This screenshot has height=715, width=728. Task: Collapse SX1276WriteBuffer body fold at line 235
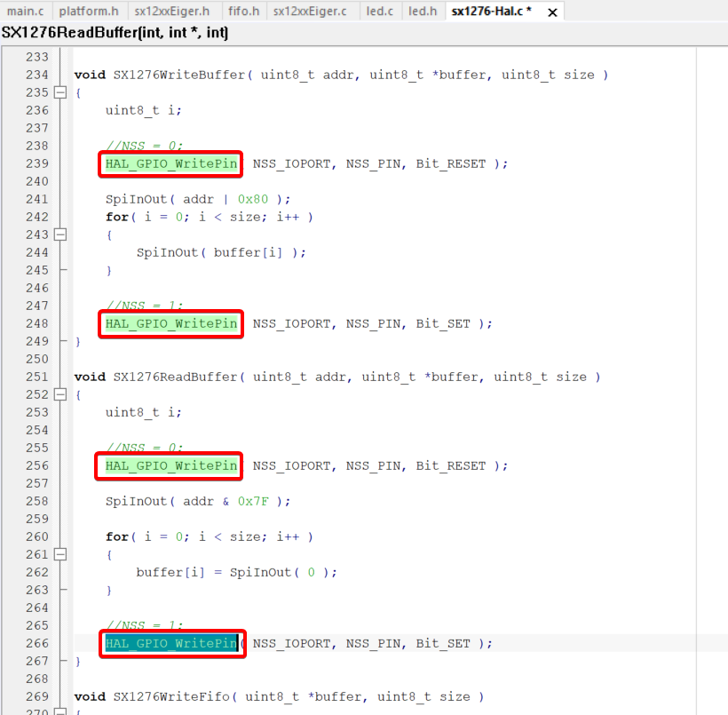[60, 92]
